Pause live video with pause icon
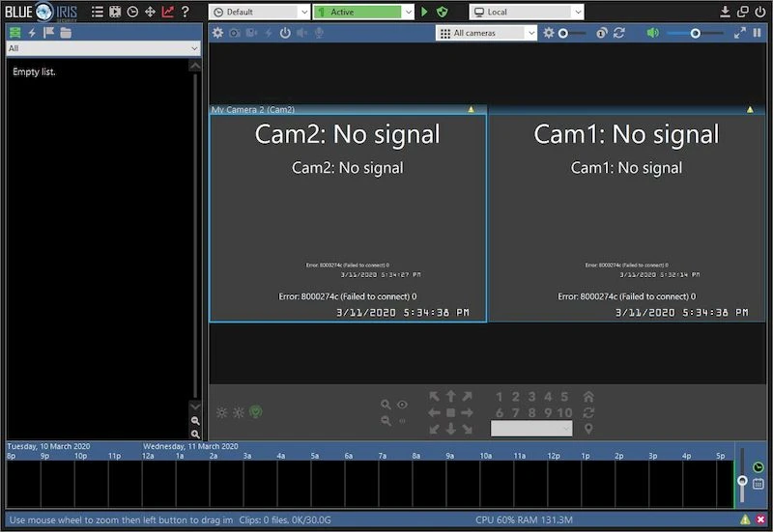 click(x=758, y=33)
